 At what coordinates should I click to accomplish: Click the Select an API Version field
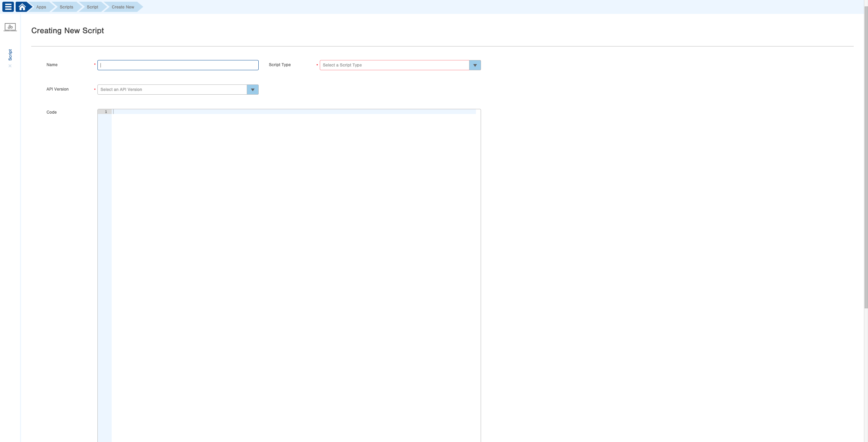click(172, 90)
